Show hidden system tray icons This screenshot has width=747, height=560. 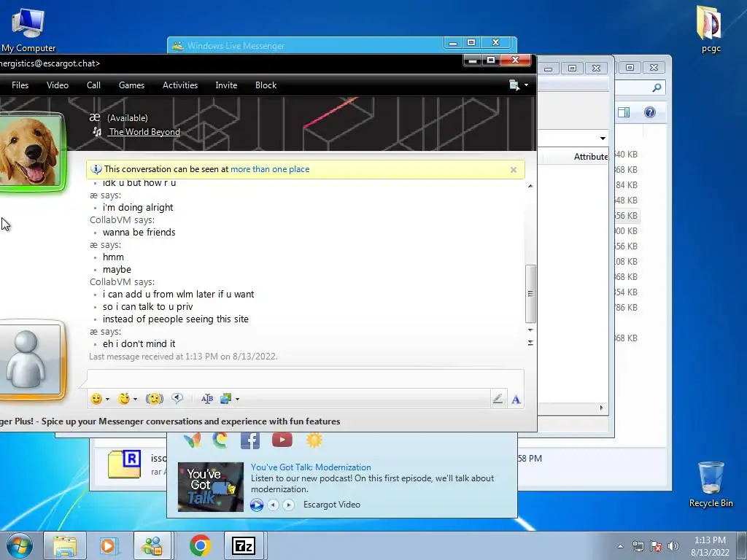(620, 546)
